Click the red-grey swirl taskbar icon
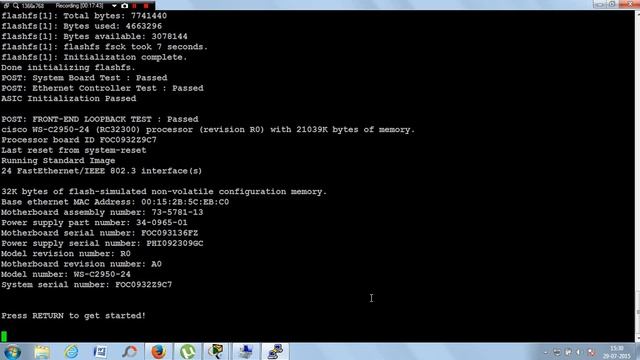Viewport: 640px width, 360px height. pyautogui.click(x=130, y=351)
